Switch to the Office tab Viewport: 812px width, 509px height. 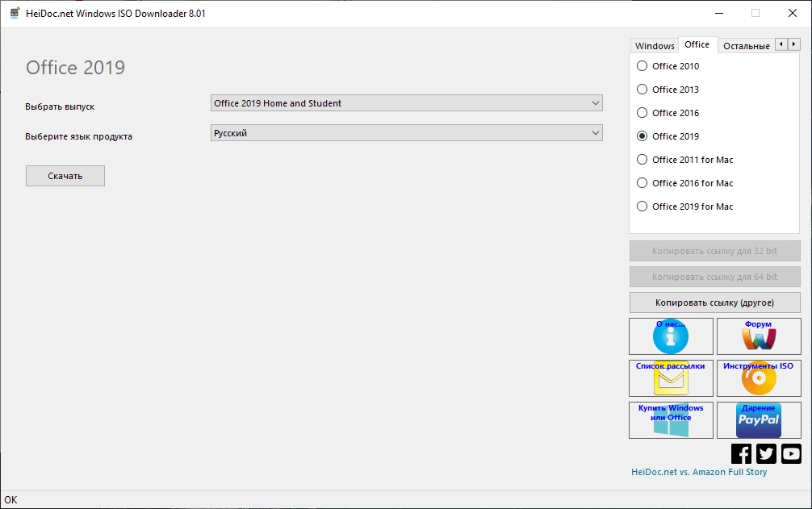tap(697, 44)
